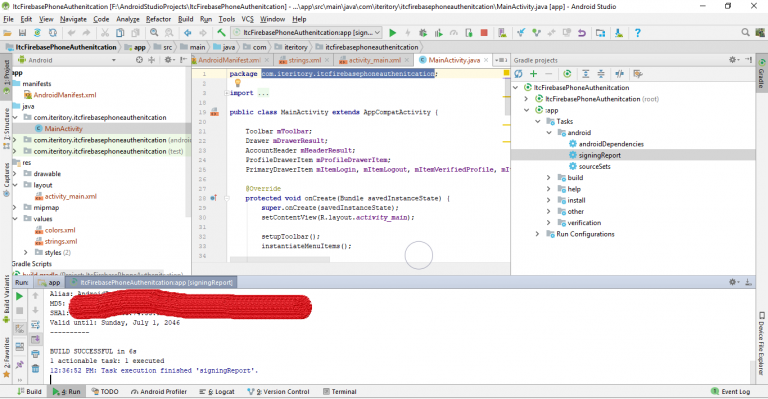Viewport: 768px width, 399px height.
Task: Expand ItcFirebasePhoneAuthenitcation (root) node in Gradle tree
Action: point(527,99)
